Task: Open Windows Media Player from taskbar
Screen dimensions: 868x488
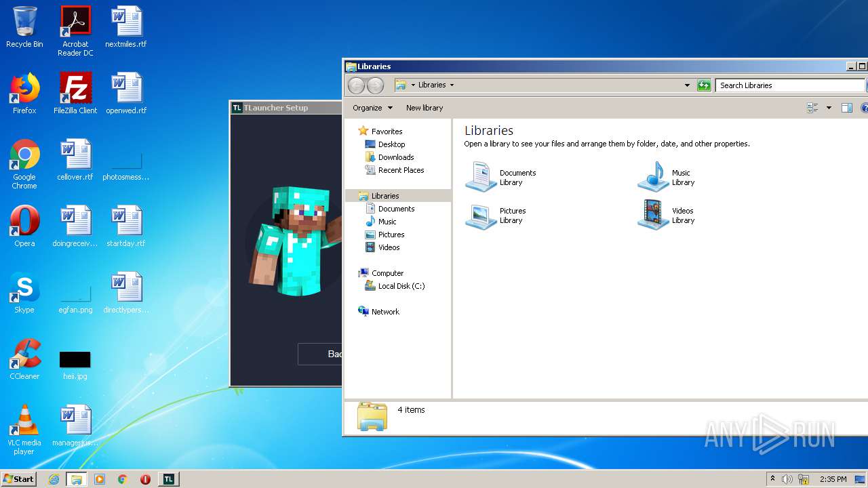Action: click(100, 479)
